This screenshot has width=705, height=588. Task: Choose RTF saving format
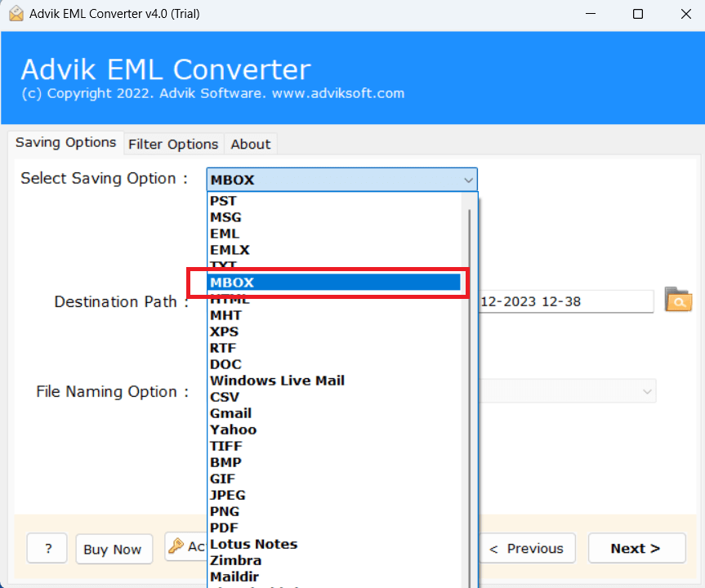point(334,348)
